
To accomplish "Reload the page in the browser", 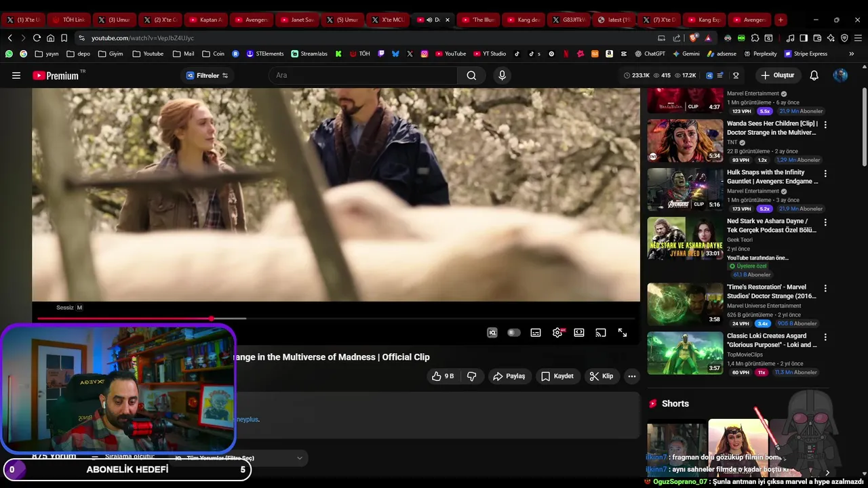I will pos(37,38).
